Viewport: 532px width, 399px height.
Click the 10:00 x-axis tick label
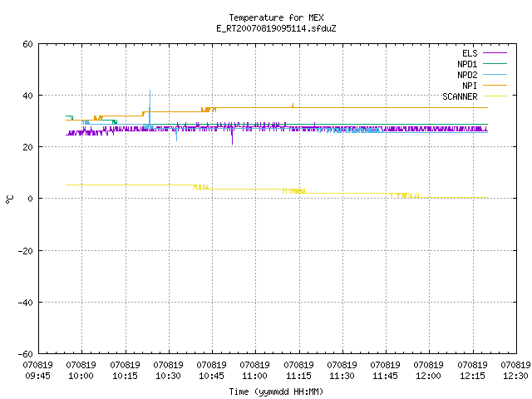[81, 376]
